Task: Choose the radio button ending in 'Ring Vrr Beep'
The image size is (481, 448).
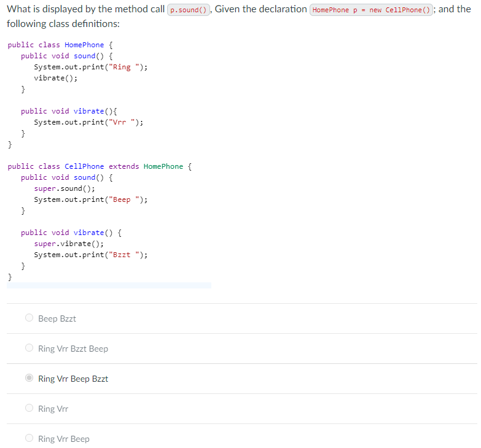Action: [29, 438]
